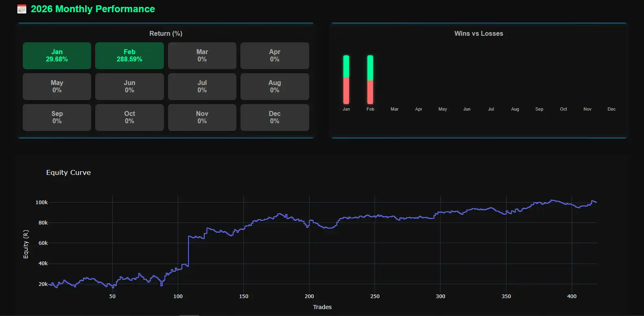The height and width of the screenshot is (316, 644).
Task: Click the May 0% return tile
Action: (57, 87)
